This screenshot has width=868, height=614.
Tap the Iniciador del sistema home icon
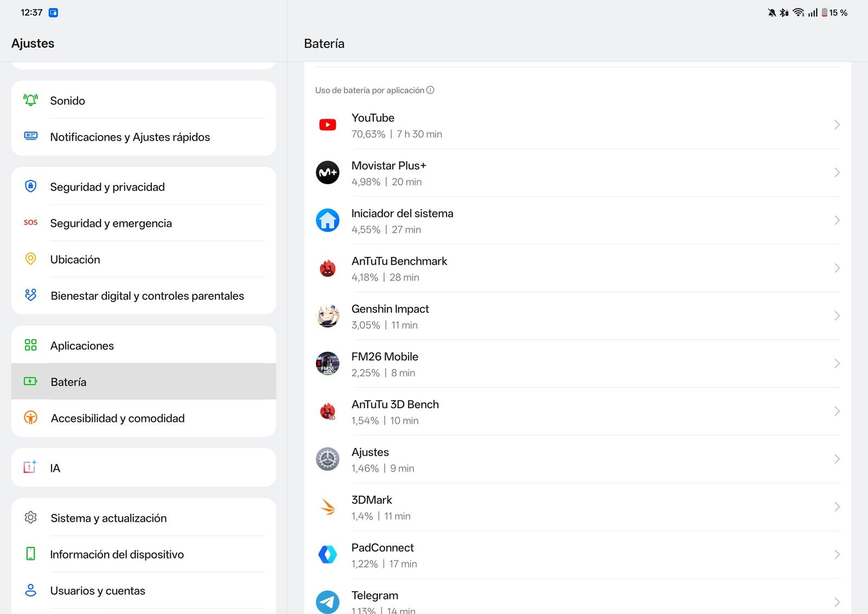328,220
